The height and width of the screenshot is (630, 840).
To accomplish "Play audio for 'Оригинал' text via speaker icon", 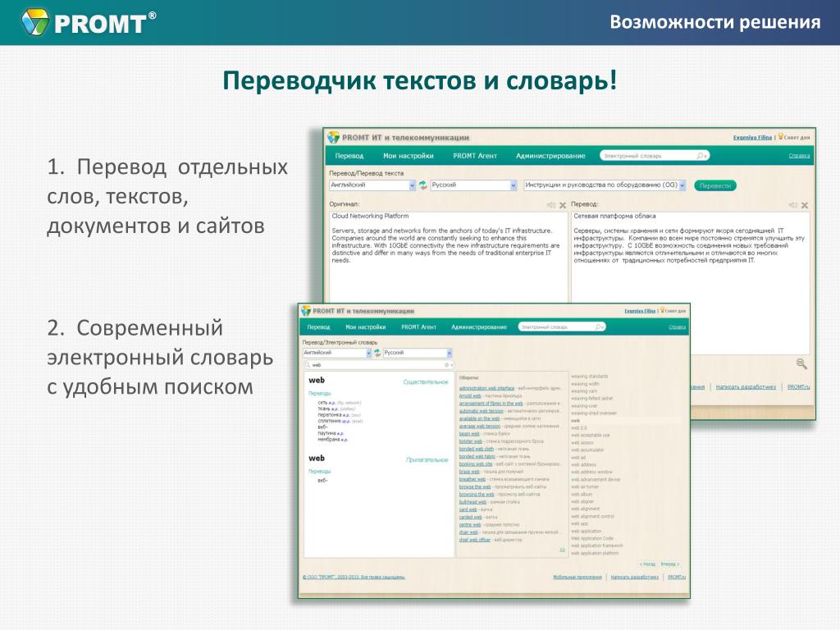I will [x=550, y=205].
